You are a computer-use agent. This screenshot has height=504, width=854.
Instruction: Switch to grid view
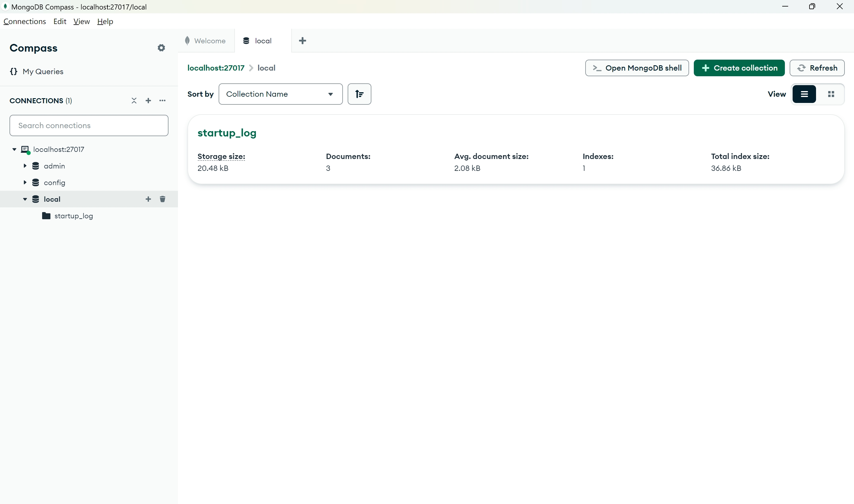click(831, 94)
